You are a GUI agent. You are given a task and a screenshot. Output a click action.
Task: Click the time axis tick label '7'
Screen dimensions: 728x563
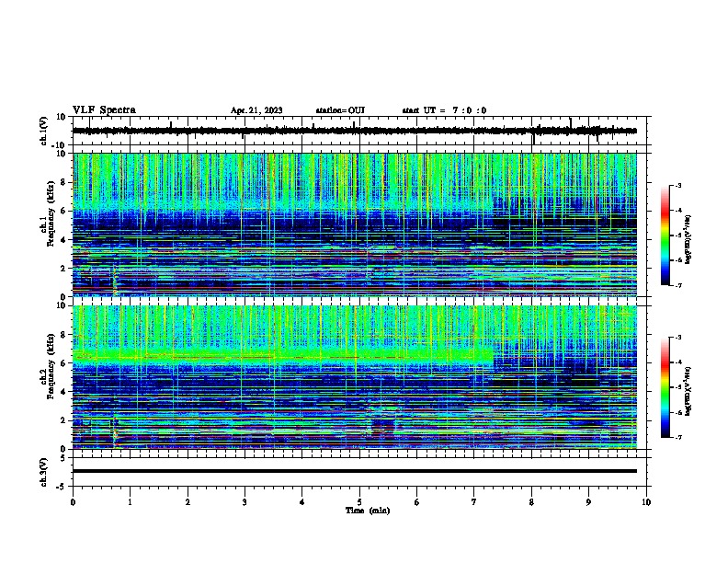[474, 502]
